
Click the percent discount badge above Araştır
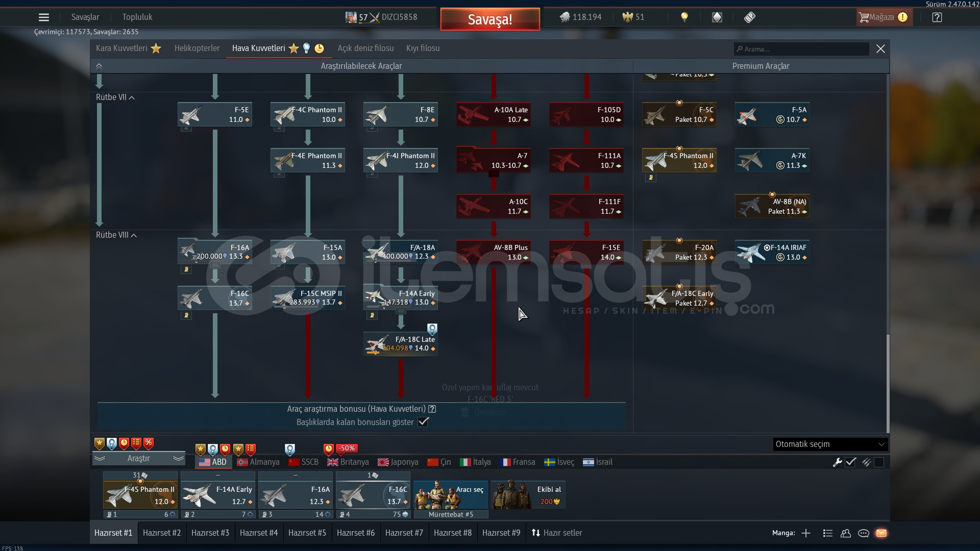149,443
